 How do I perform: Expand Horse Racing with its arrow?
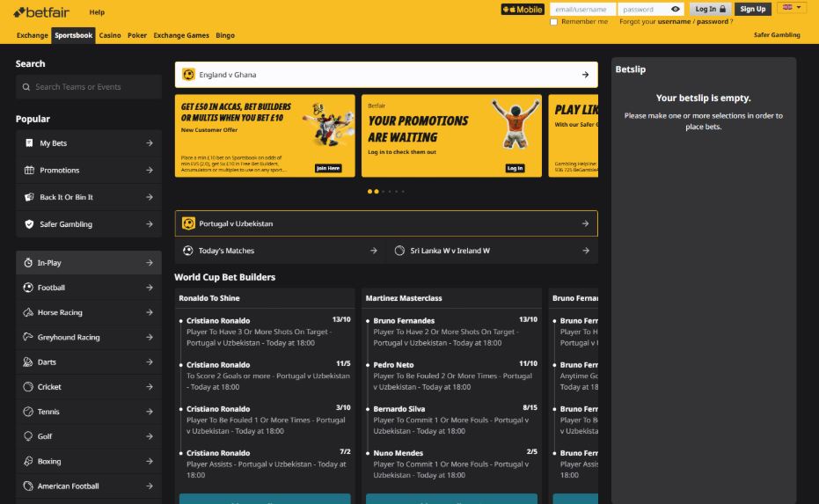coord(150,312)
